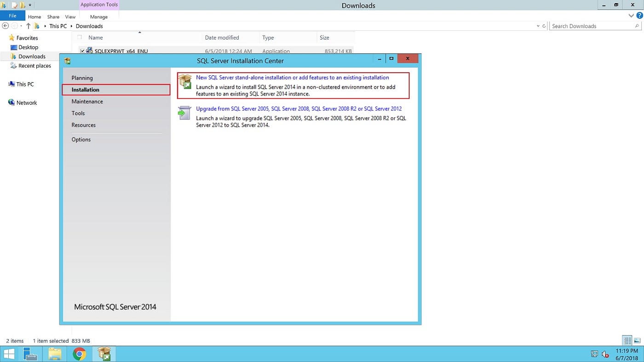This screenshot has width=644, height=362.
Task: Select Downloads in the Favorites list
Action: [32, 57]
